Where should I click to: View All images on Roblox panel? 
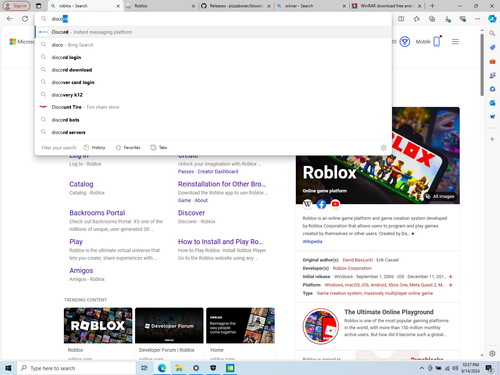(440, 196)
